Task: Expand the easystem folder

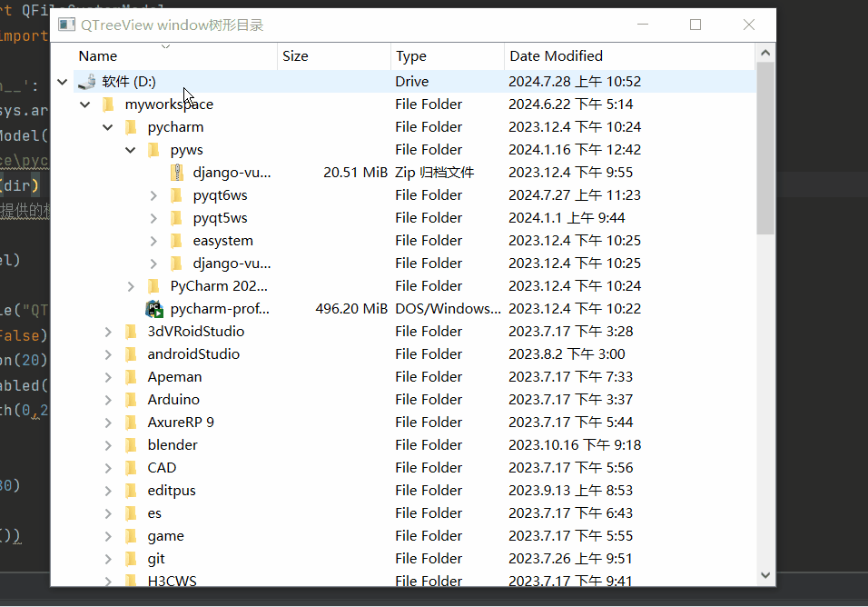Action: pyautogui.click(x=153, y=241)
